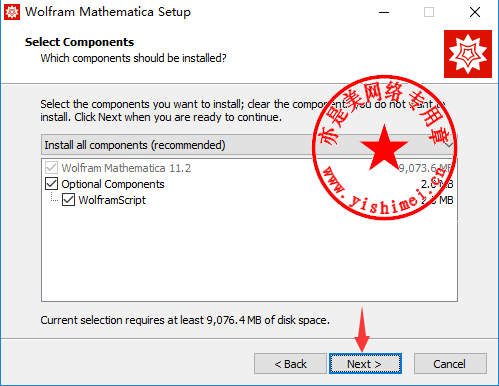
Task: Click the red star in the watermark stamp
Action: [384, 148]
